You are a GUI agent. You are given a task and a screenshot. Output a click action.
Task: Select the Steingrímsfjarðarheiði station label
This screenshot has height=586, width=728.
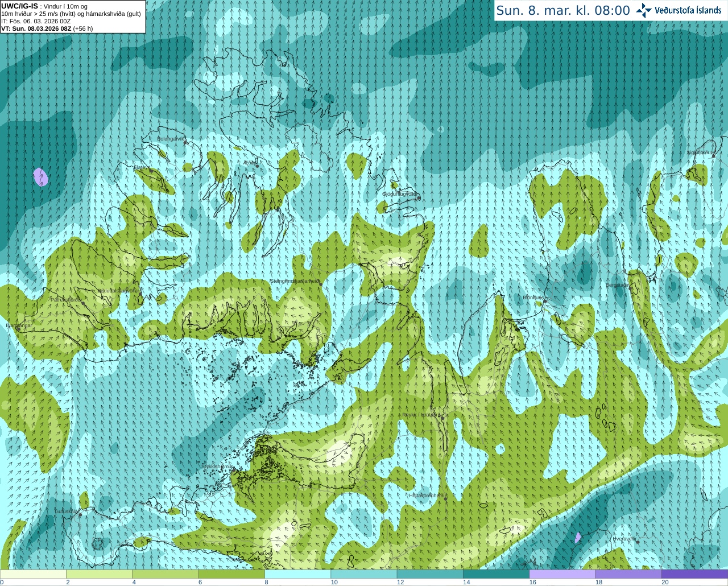pos(295,281)
